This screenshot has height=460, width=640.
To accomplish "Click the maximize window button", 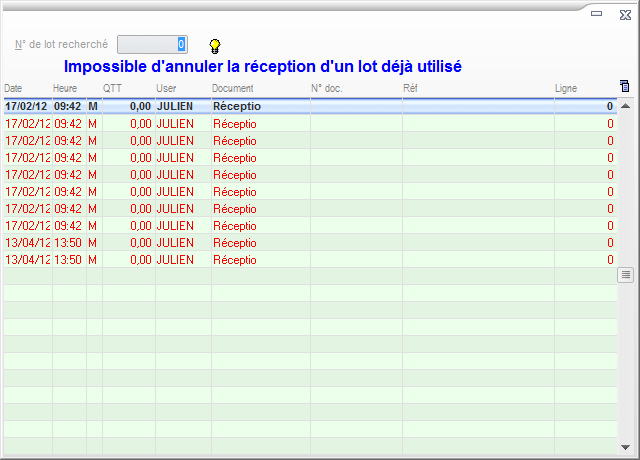I will click(597, 14).
